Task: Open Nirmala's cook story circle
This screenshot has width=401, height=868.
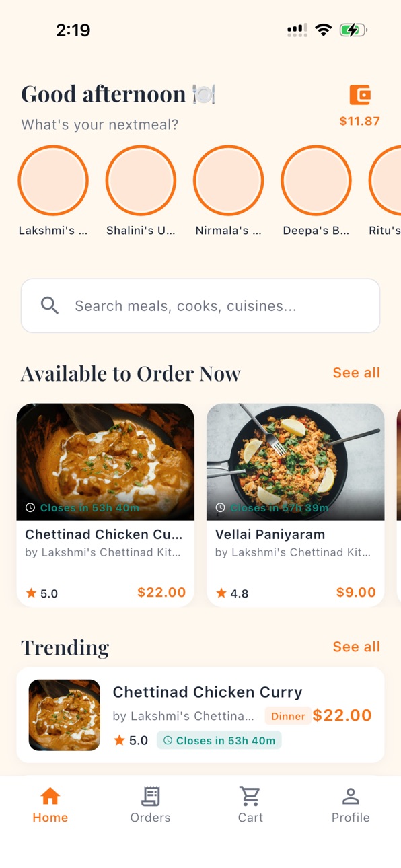Action: tap(229, 180)
